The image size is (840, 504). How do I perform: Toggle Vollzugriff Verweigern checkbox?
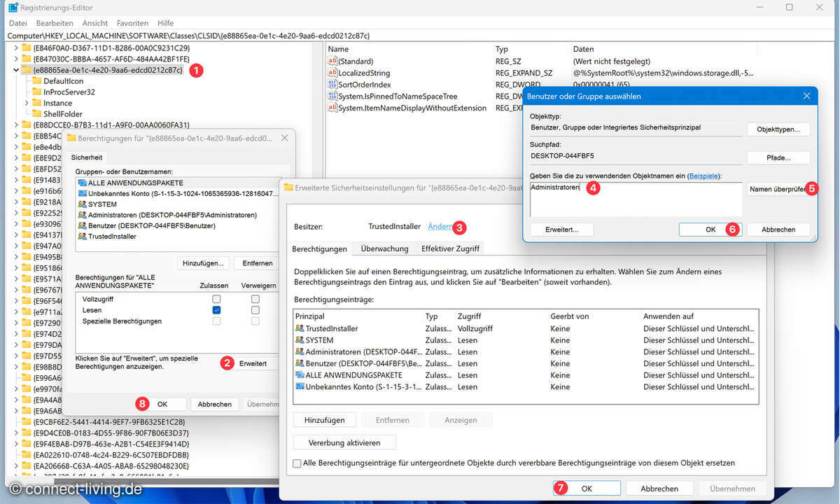255,299
